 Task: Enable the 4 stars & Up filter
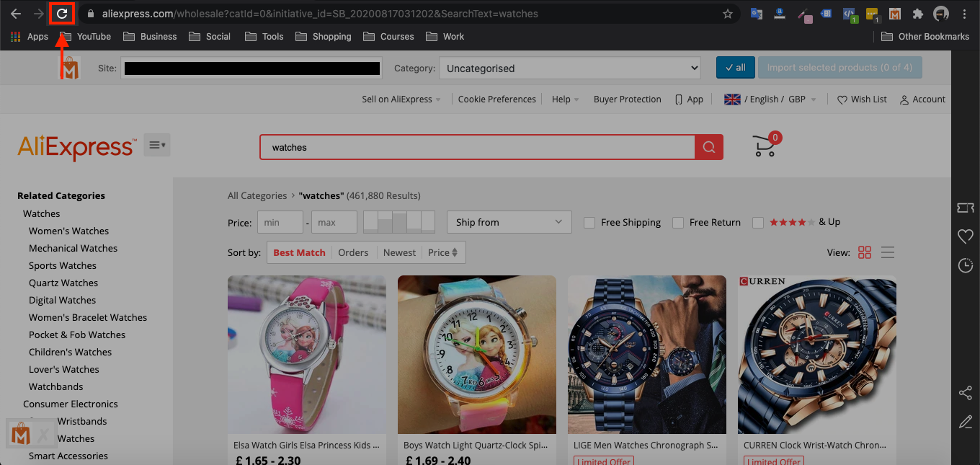coord(757,223)
